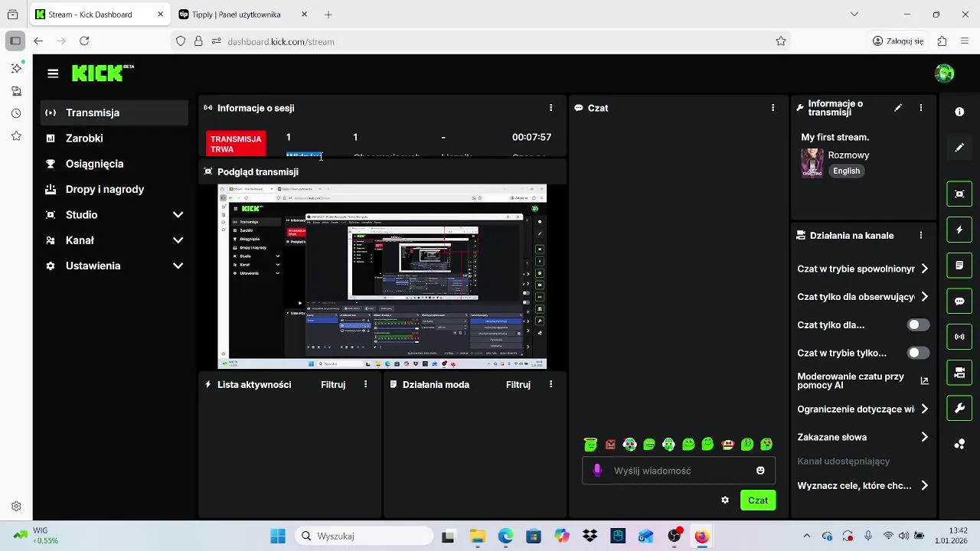Toggle the wrench widget icon in rail
Image resolution: width=980 pixels, height=551 pixels.
coord(959,409)
